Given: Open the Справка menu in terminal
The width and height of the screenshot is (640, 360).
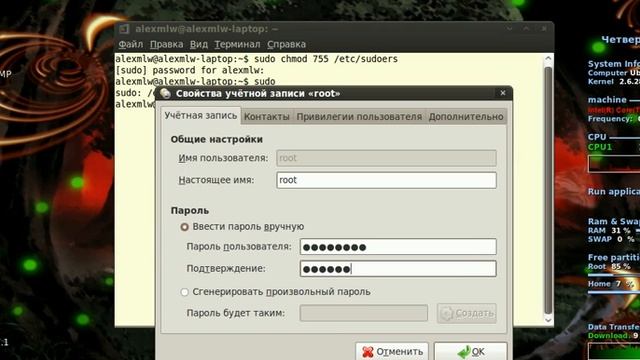Looking at the screenshot, I should click(x=287, y=44).
